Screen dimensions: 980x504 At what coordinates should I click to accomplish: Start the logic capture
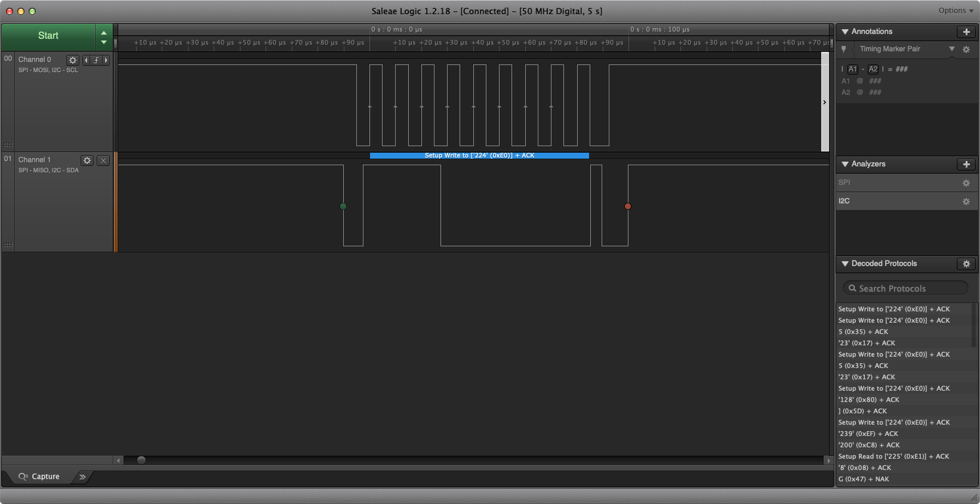click(48, 36)
